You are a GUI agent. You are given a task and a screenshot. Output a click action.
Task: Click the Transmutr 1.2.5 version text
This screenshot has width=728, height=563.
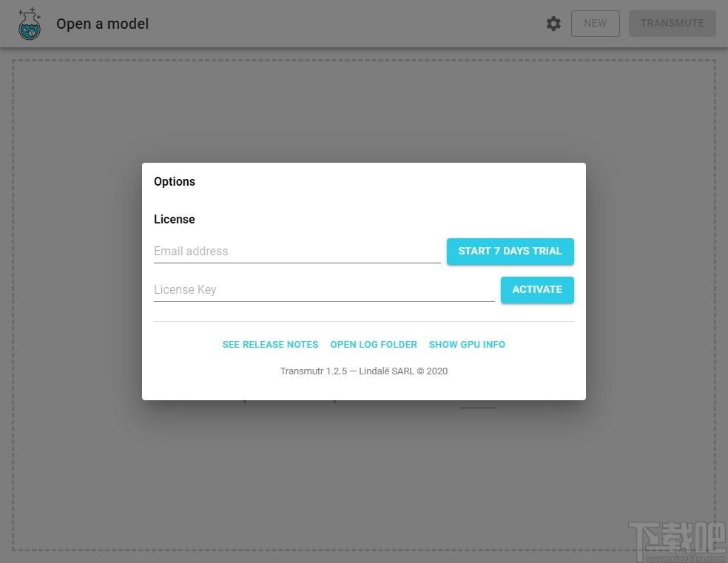pyautogui.click(x=314, y=371)
